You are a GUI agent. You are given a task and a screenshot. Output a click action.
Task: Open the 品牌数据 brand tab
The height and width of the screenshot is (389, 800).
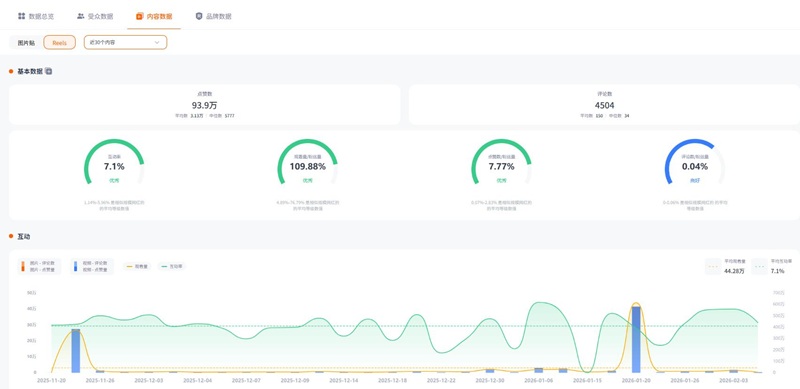[x=213, y=16]
